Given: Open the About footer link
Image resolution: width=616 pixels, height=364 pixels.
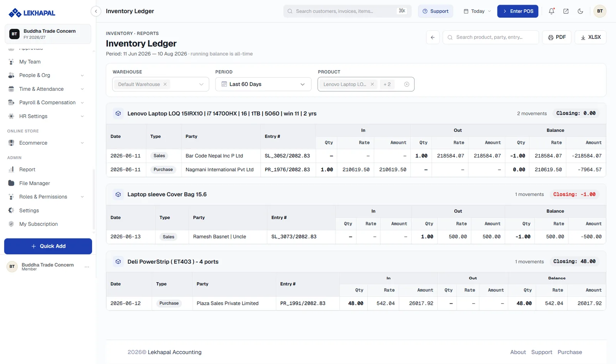Looking at the screenshot, I should pyautogui.click(x=518, y=352).
